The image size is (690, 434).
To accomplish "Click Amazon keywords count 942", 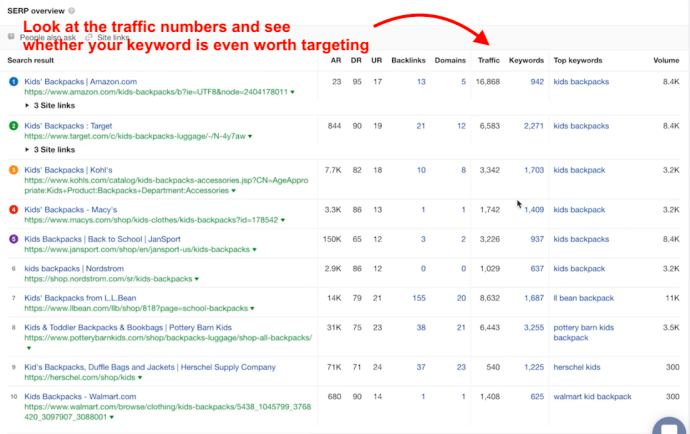I will tap(537, 81).
